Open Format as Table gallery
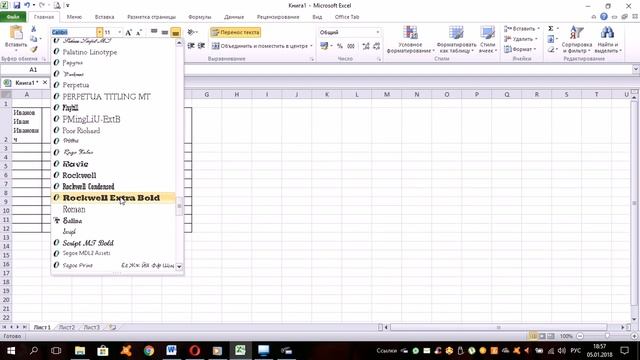Screen dimensions: 640x360 (x=456, y=39)
